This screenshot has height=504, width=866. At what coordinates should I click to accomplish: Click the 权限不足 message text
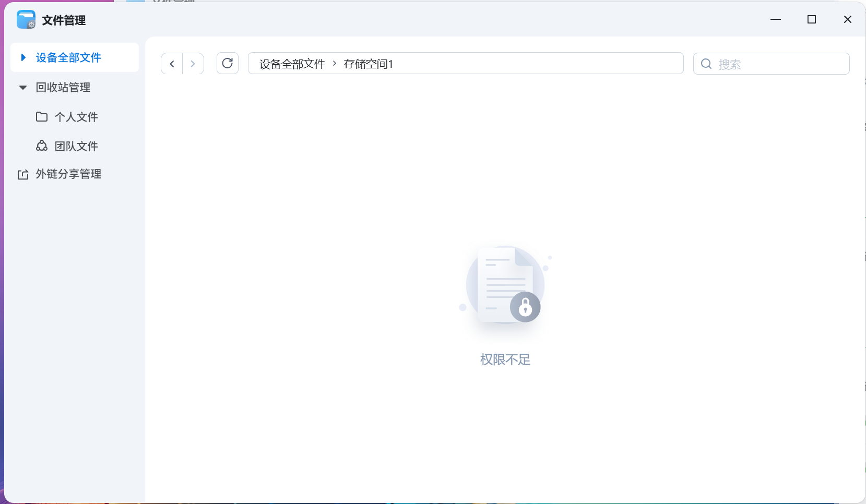[505, 359]
